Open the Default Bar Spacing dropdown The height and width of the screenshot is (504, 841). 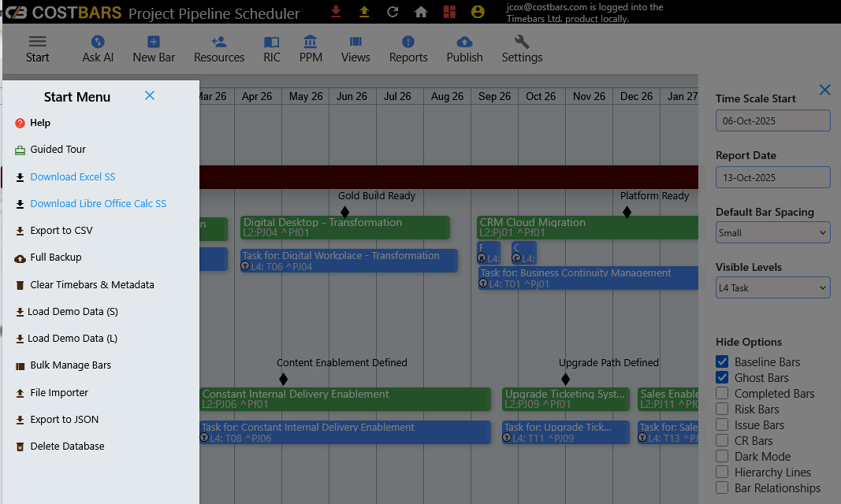(772, 232)
